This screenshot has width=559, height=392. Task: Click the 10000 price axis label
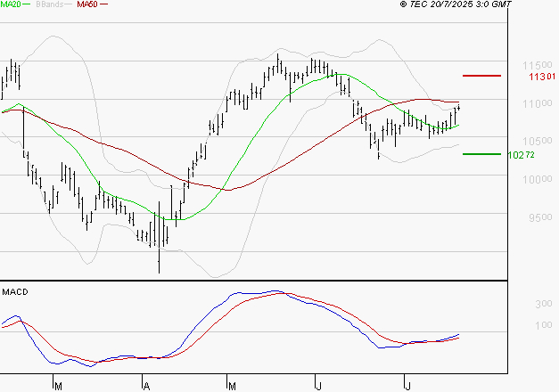(538, 179)
